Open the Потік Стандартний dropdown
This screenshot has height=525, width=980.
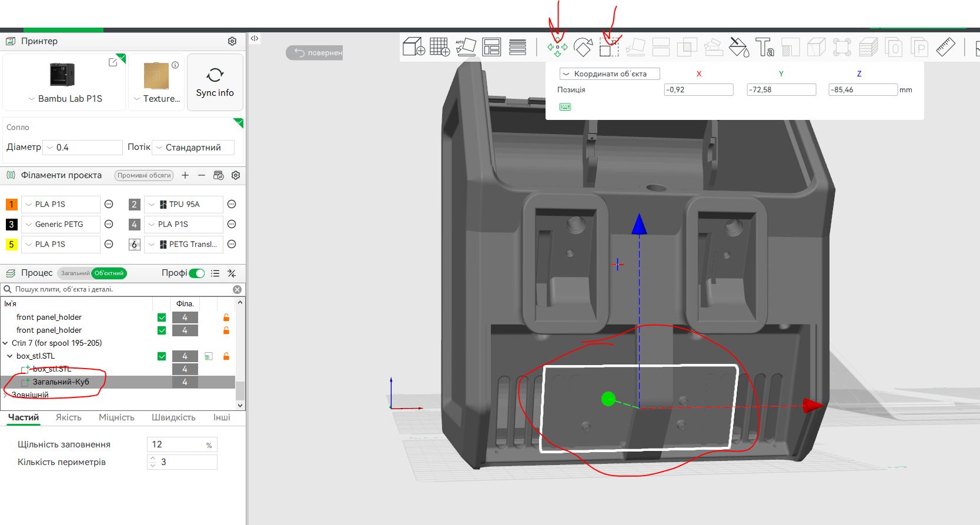pyautogui.click(x=193, y=148)
